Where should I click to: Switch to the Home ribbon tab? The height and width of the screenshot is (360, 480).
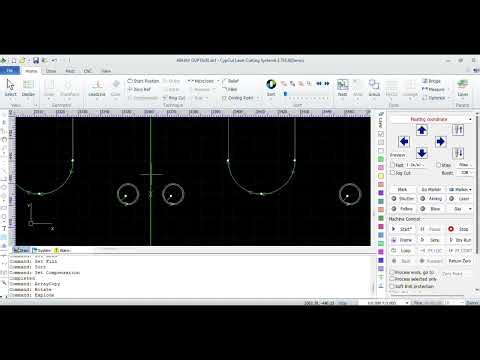(x=31, y=71)
